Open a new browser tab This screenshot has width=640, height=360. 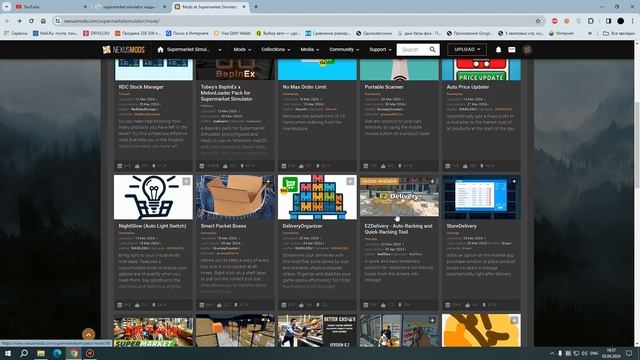tap(256, 7)
